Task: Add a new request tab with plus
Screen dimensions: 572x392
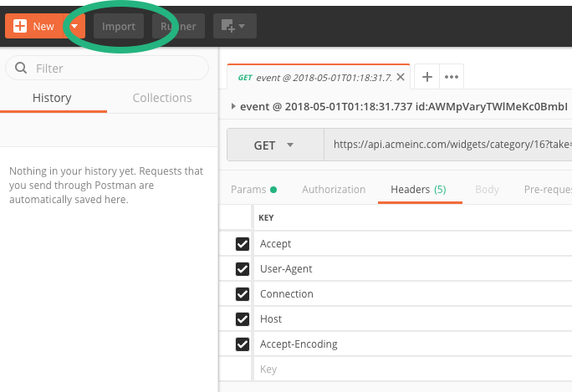Action: coord(427,77)
